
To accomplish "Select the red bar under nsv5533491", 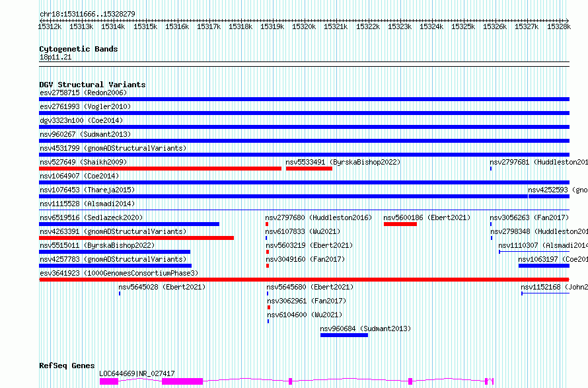I will [309, 169].
